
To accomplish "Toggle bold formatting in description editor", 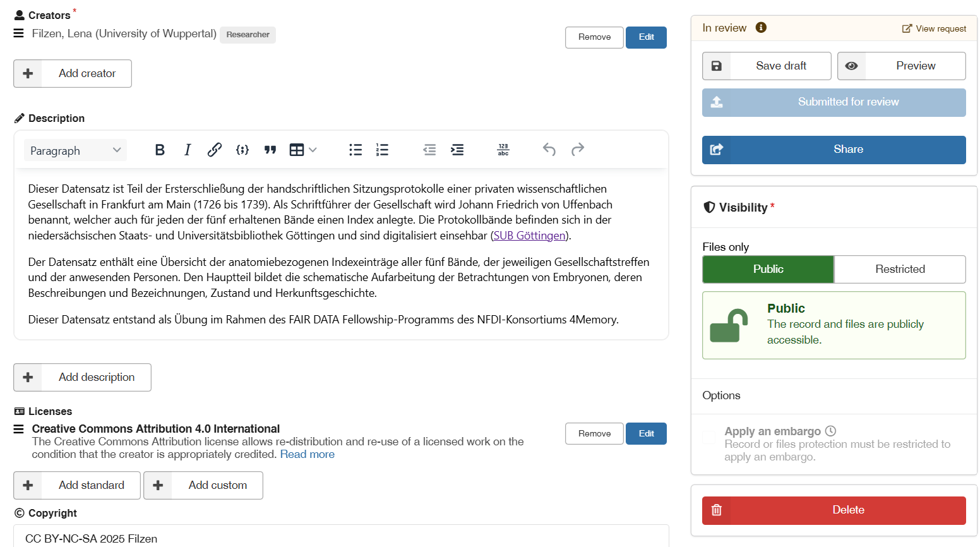I will coord(160,150).
